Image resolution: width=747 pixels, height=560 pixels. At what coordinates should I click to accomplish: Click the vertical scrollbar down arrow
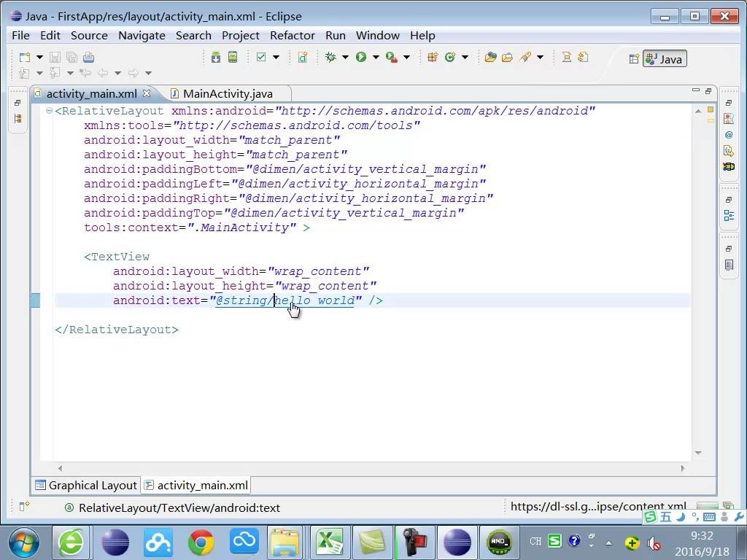point(698,453)
